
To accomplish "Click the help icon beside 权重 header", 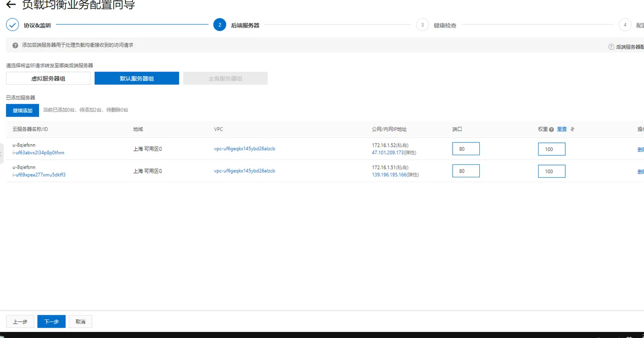I will pyautogui.click(x=552, y=129).
